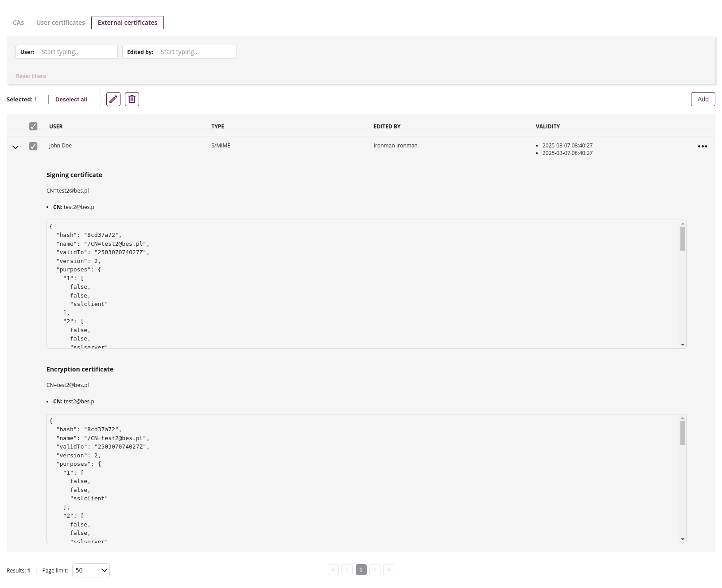Screen dimensions: 722x588
Task: Click the signing JSON scroll-up arrow
Action: [683, 224]
